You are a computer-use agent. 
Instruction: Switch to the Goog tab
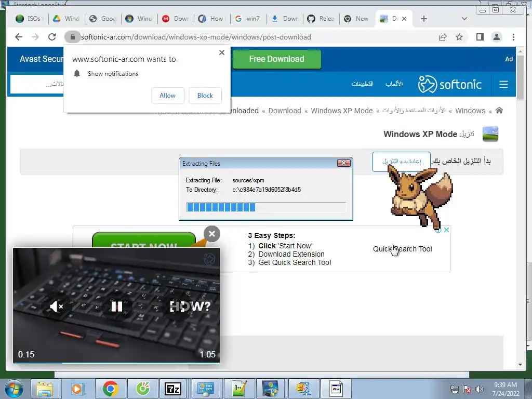103,19
